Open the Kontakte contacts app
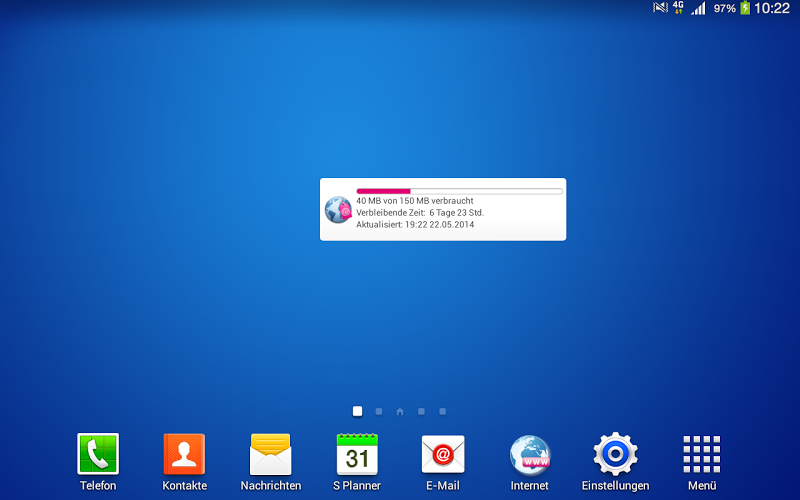The image size is (800, 500). pyautogui.click(x=184, y=454)
